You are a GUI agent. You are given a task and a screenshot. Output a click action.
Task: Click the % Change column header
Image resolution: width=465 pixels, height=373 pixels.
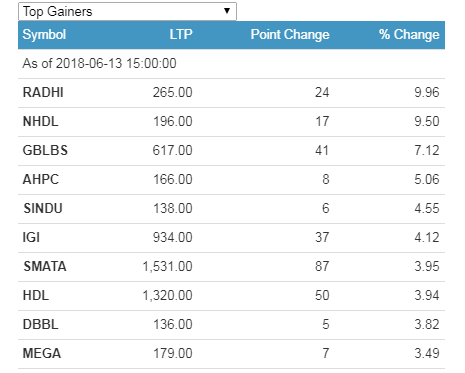coord(409,34)
